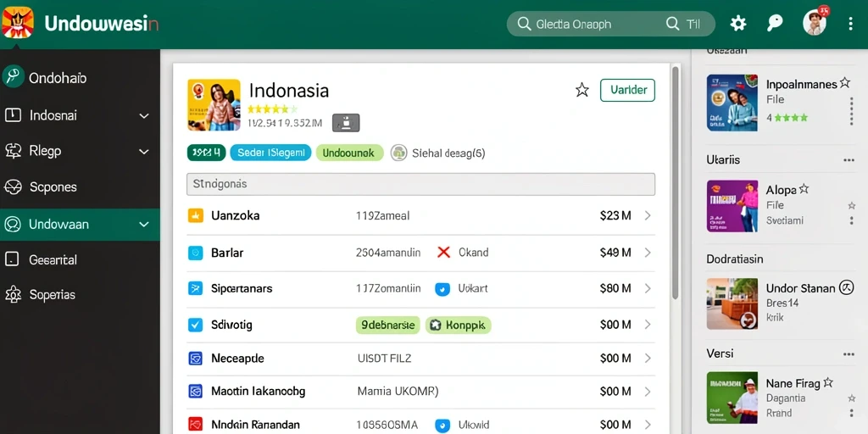This screenshot has width=868, height=434.
Task: Click the Indosnai sidebar icon
Action: click(x=13, y=115)
